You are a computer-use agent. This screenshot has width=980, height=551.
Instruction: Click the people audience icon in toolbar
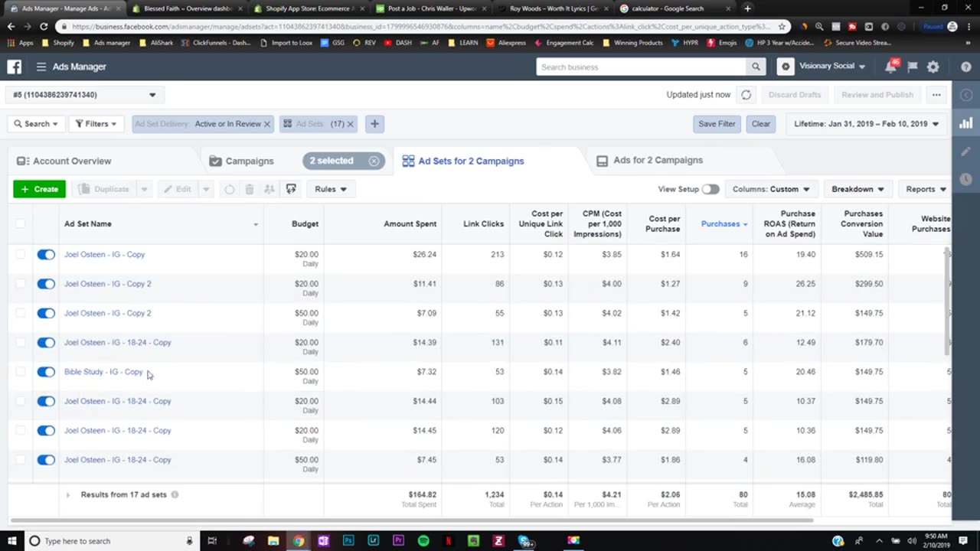click(x=269, y=189)
